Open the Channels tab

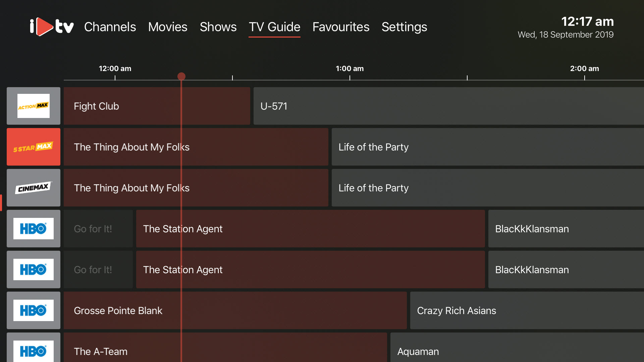[x=110, y=27]
